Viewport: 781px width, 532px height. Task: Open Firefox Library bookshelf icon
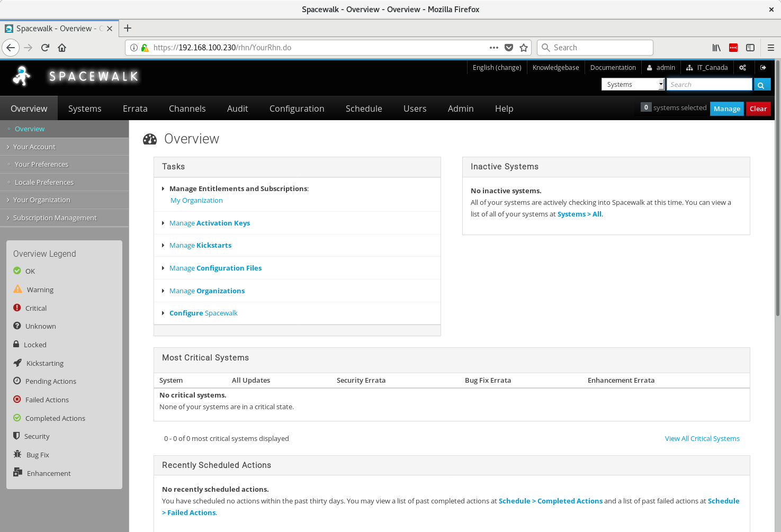(x=716, y=48)
